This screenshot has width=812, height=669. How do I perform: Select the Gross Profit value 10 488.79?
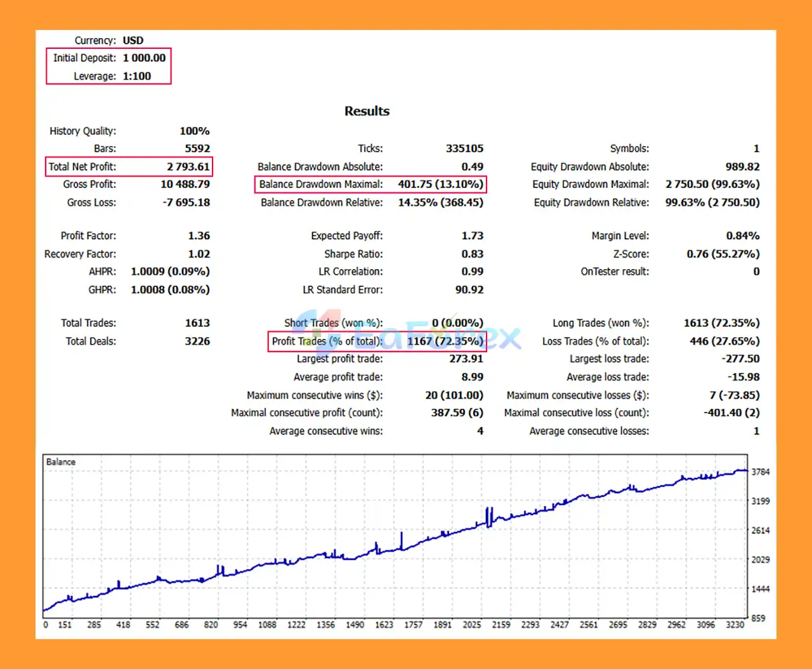(x=185, y=184)
